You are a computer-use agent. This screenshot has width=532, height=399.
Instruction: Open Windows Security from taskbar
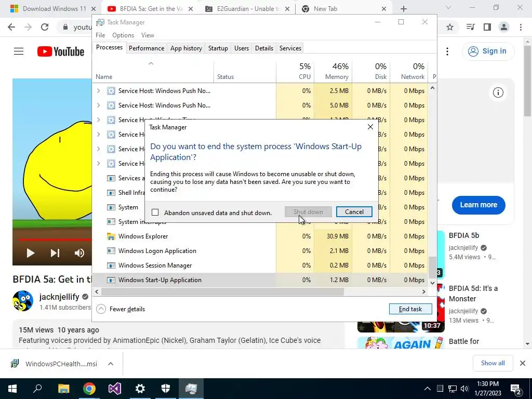click(x=165, y=389)
